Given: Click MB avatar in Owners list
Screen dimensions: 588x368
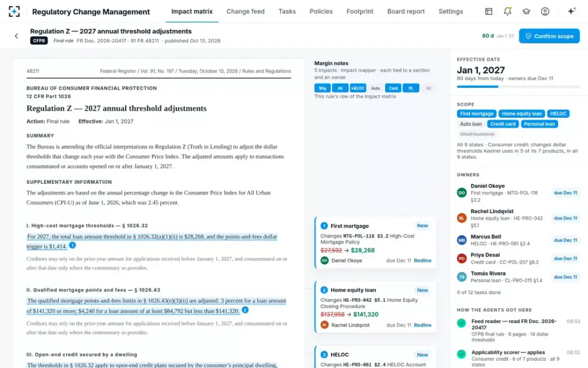Looking at the screenshot, I should tap(462, 240).
